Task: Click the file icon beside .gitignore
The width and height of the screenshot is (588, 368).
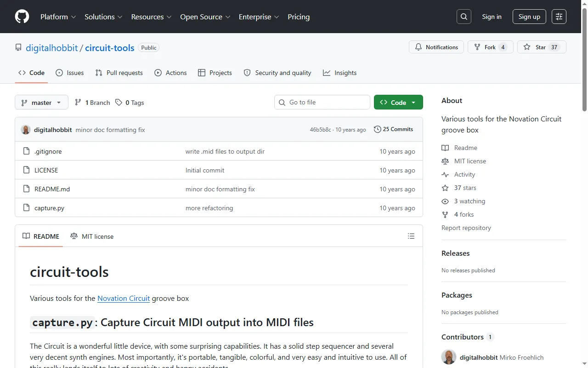Action: [26, 151]
